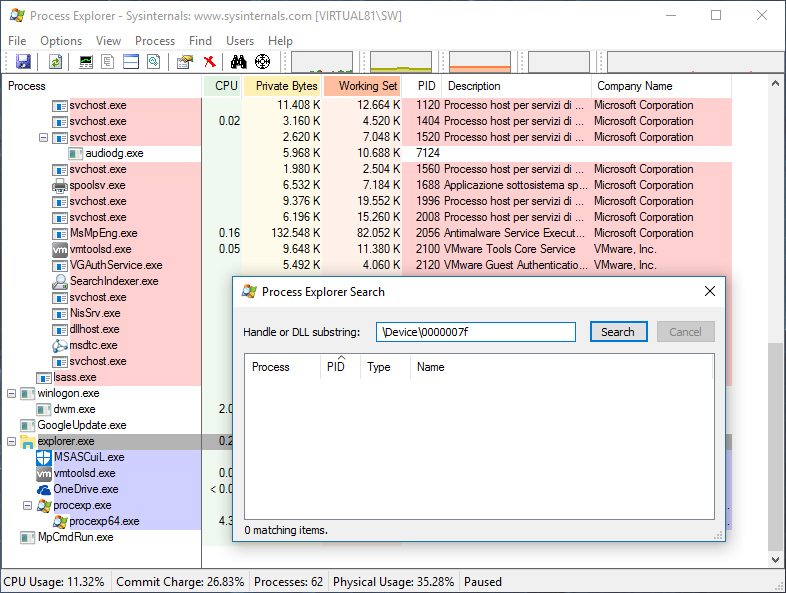Click the OneDrive.exe cloud icon
The width and height of the screenshot is (786, 593).
pyautogui.click(x=44, y=489)
